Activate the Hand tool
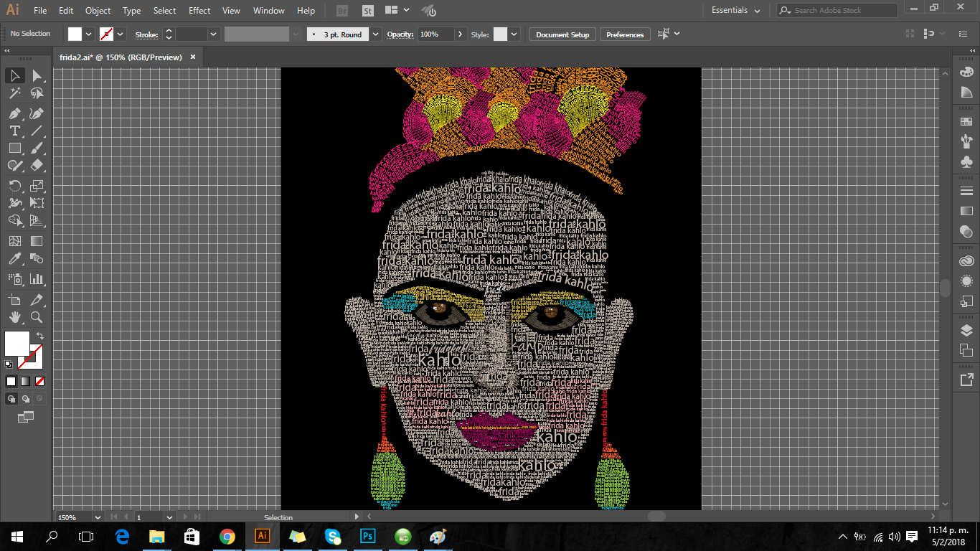Screen dimensions: 980x551 pos(14,317)
